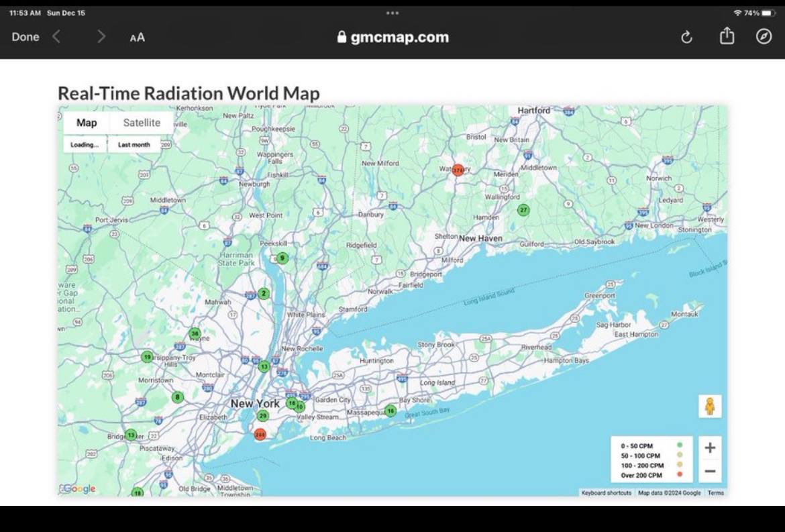
Task: Switch the map to Satellite view
Action: pyautogui.click(x=141, y=123)
